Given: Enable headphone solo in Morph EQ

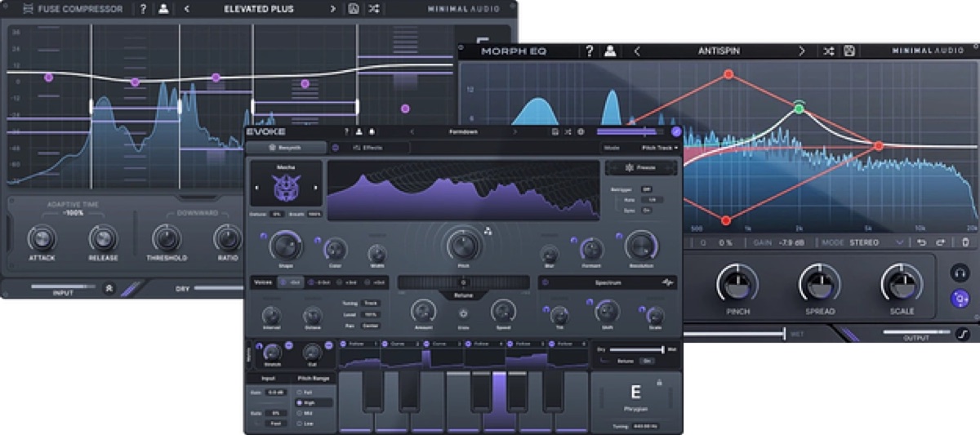Looking at the screenshot, I should click(960, 273).
